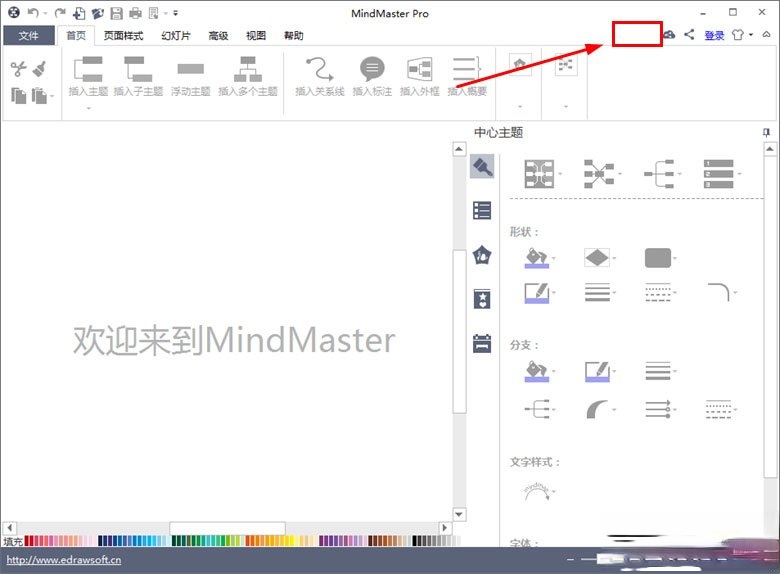This screenshot has width=780, height=574.
Task: Select the Cut scissors icon
Action: pyautogui.click(x=18, y=69)
